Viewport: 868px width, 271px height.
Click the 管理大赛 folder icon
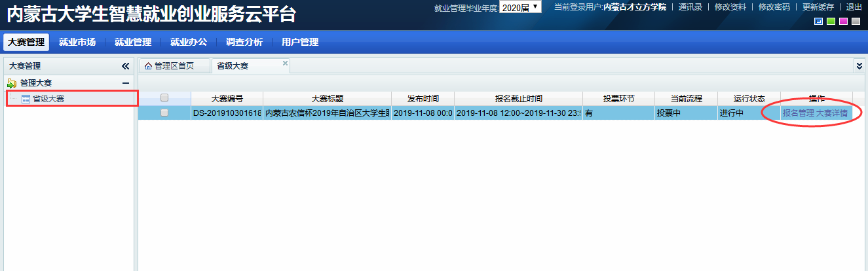(12, 83)
